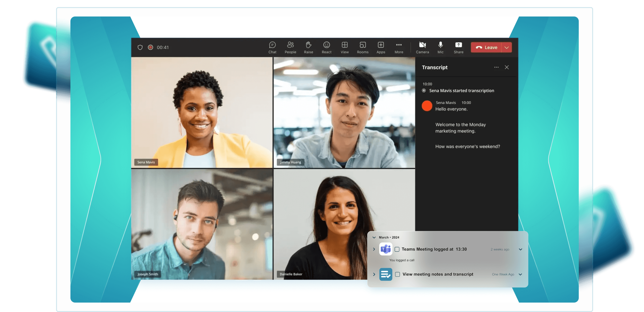Expand the View meeting notes row

coord(374,274)
